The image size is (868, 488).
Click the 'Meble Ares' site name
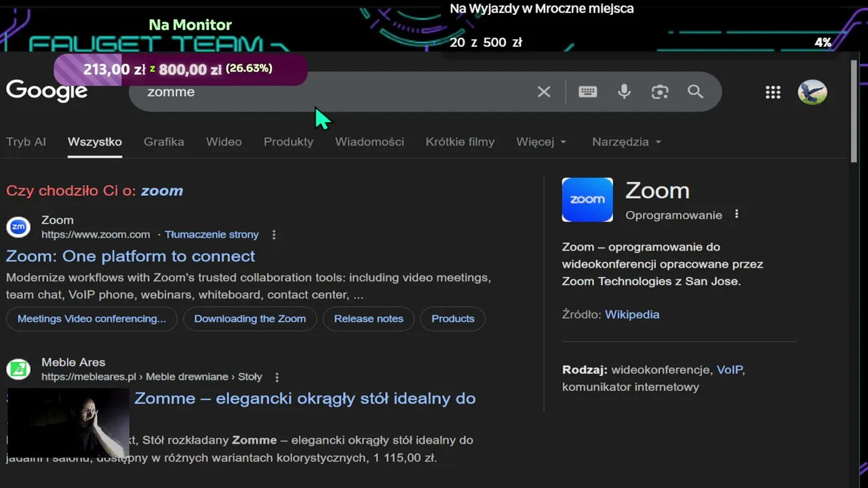click(x=73, y=362)
